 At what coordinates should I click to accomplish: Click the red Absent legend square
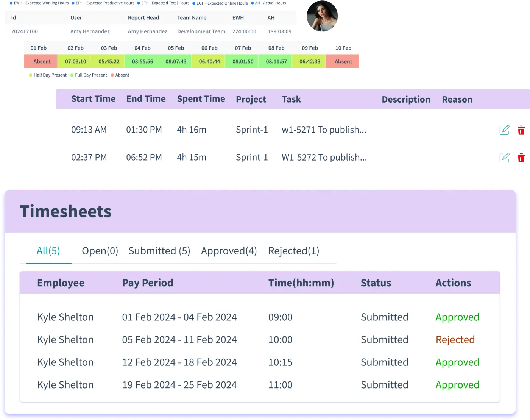(x=112, y=75)
